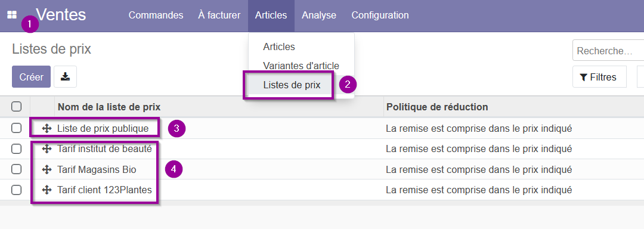Open the À facturer menu

point(219,15)
